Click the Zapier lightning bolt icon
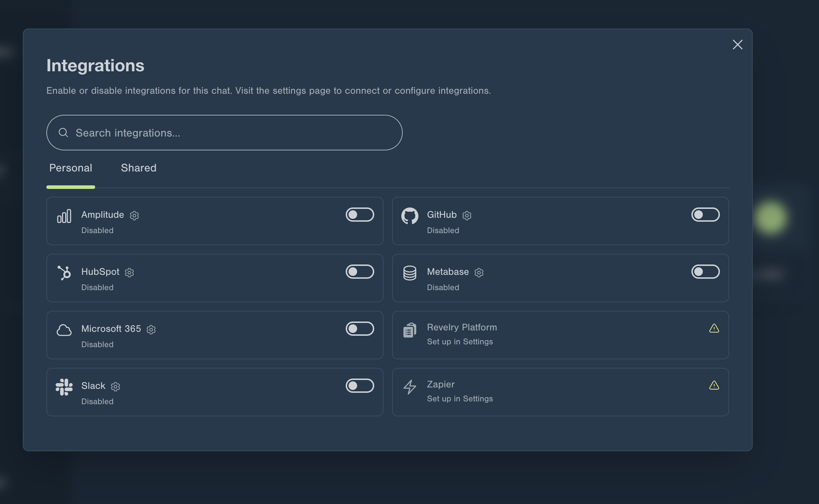819x504 pixels. click(410, 387)
